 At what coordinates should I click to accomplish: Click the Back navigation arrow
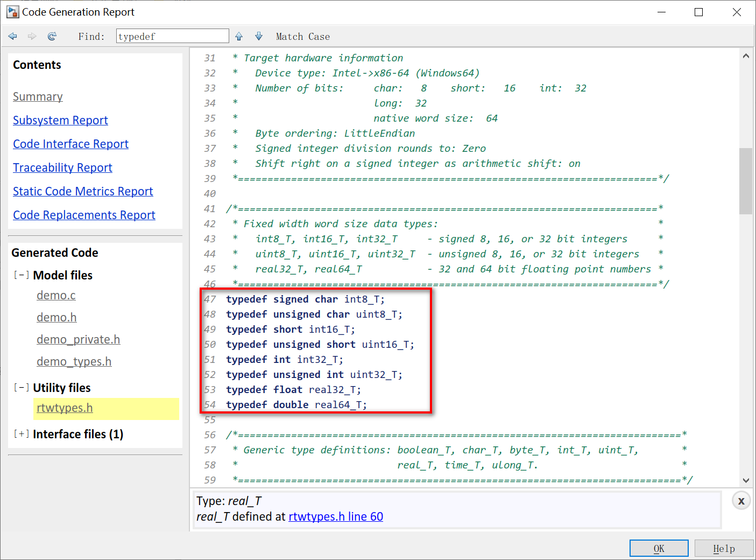(13, 36)
